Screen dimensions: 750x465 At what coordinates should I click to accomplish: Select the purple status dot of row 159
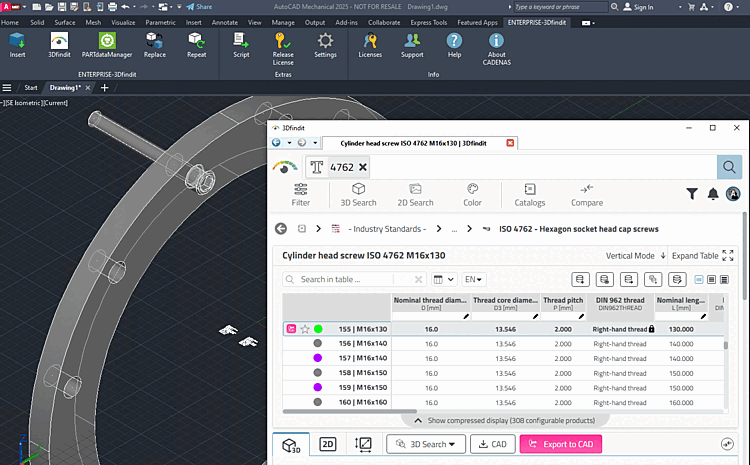pyautogui.click(x=318, y=388)
